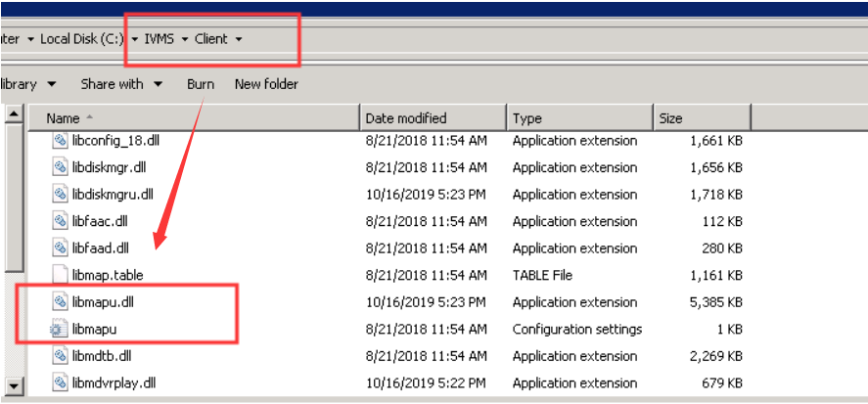Expand the Share with dropdown arrow

click(158, 85)
